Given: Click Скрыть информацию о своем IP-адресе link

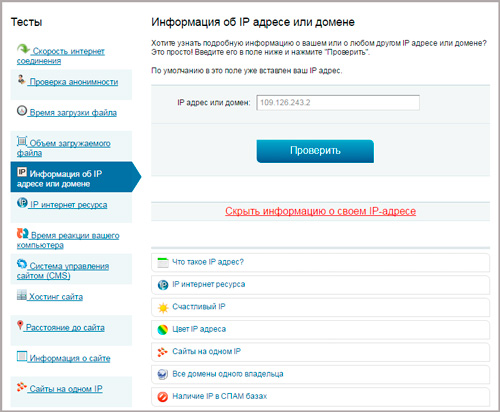Looking at the screenshot, I should [320, 211].
